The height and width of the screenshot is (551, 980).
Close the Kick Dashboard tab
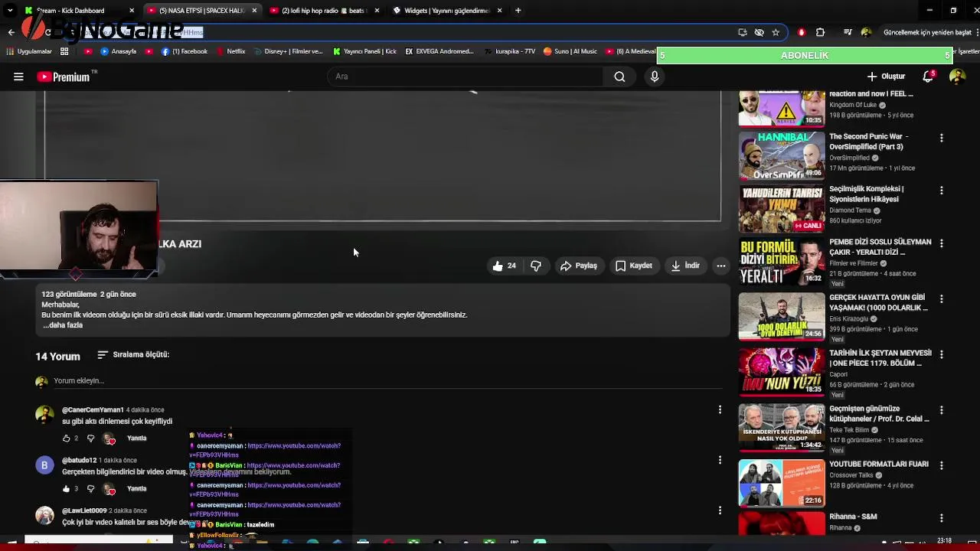tap(132, 11)
